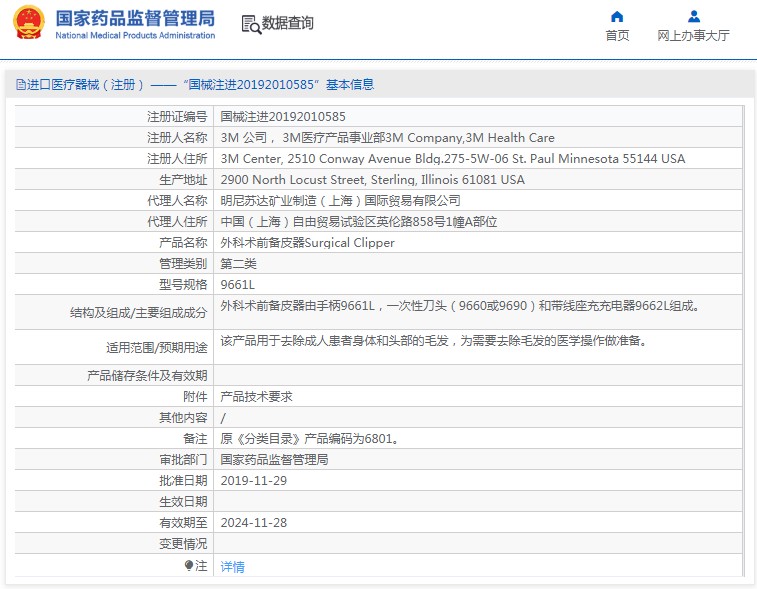Click the 国家药品监督管理局 site title
The image size is (757, 589).
pos(135,18)
